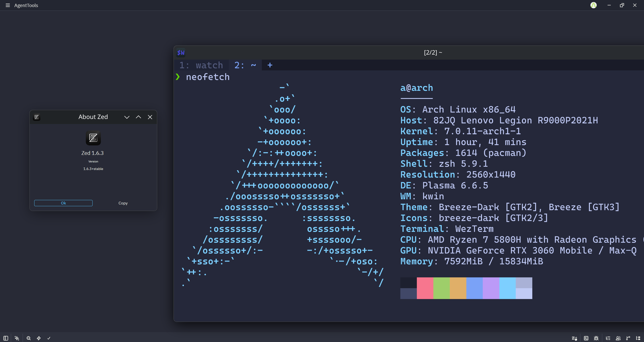Open the git branch panel icon
This screenshot has height=342, width=644.
coord(628,338)
